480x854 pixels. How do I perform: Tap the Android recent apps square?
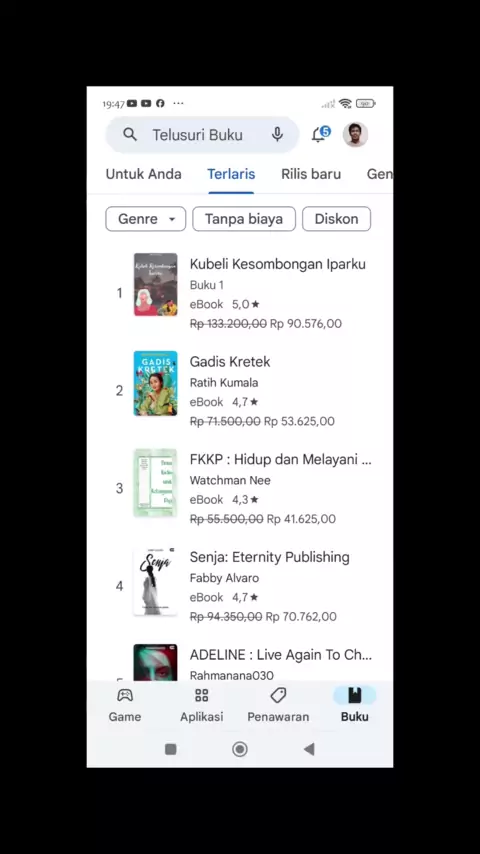[171, 749]
